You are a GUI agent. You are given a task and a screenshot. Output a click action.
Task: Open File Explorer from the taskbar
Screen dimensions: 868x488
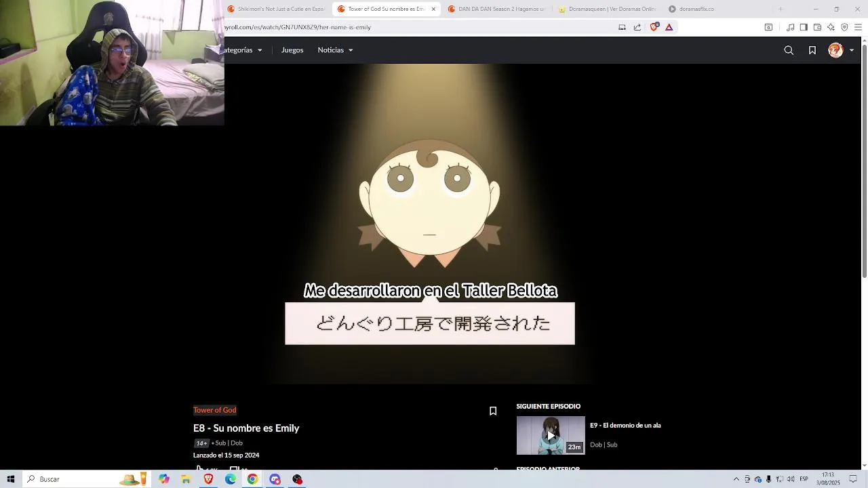(186, 479)
